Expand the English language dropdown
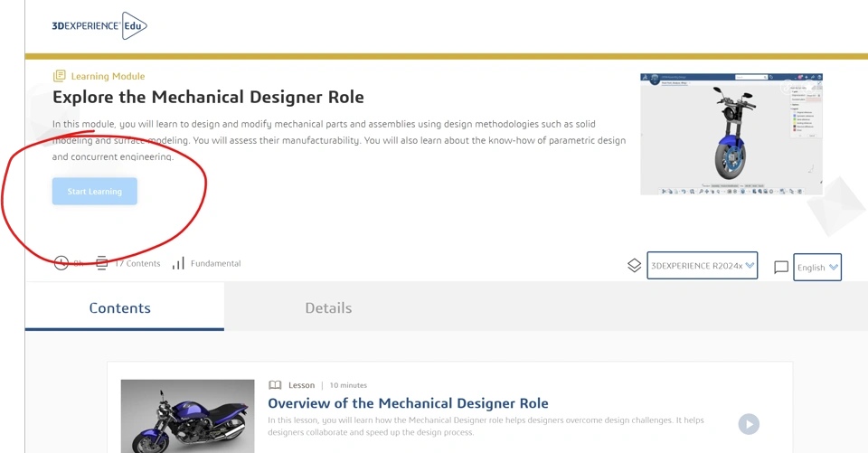 tap(817, 268)
